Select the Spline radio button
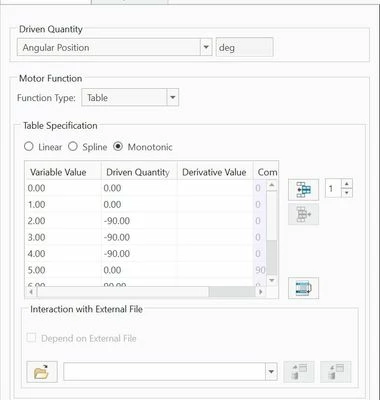The image size is (380, 400). click(73, 147)
